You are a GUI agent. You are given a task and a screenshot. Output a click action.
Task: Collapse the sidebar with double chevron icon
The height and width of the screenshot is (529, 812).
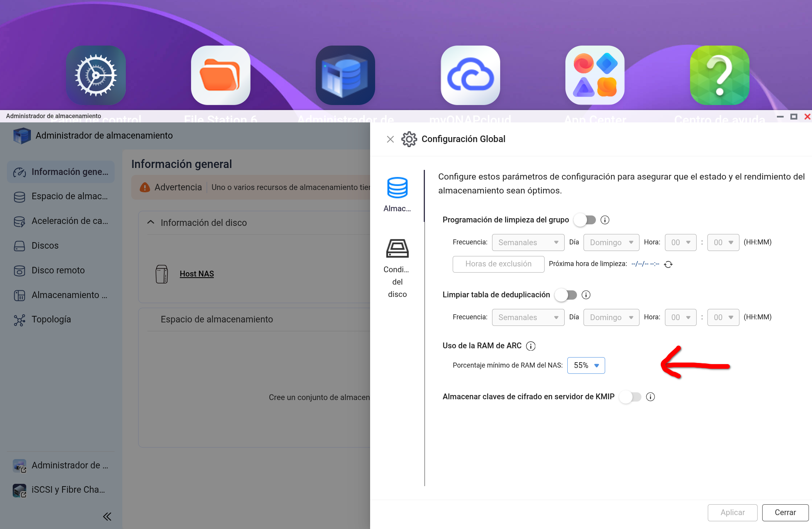[x=107, y=516]
